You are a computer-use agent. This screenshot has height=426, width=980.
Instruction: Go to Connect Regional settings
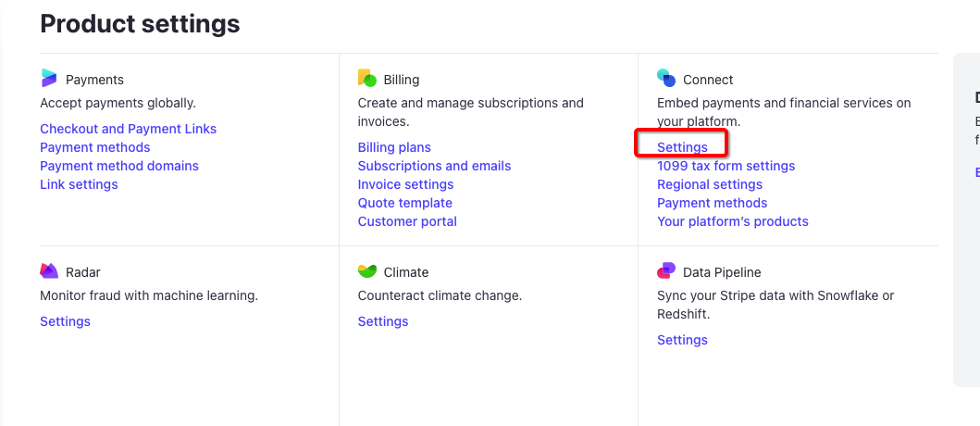tap(710, 184)
